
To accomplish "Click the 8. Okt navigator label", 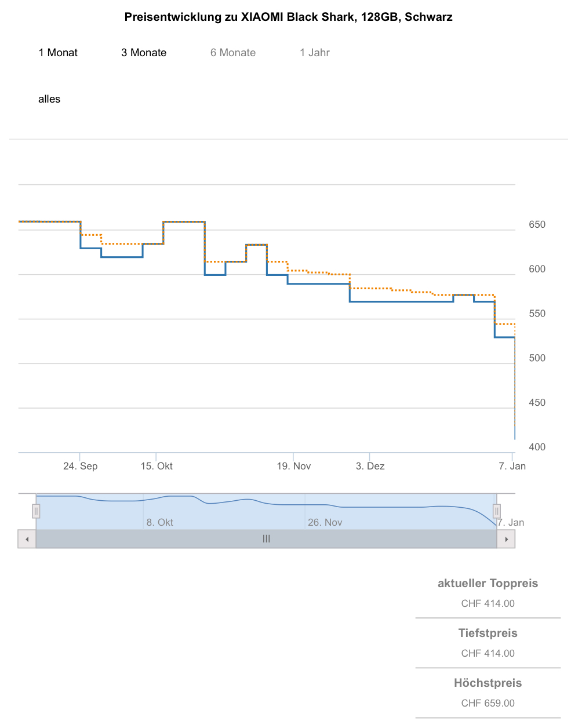I will [160, 522].
